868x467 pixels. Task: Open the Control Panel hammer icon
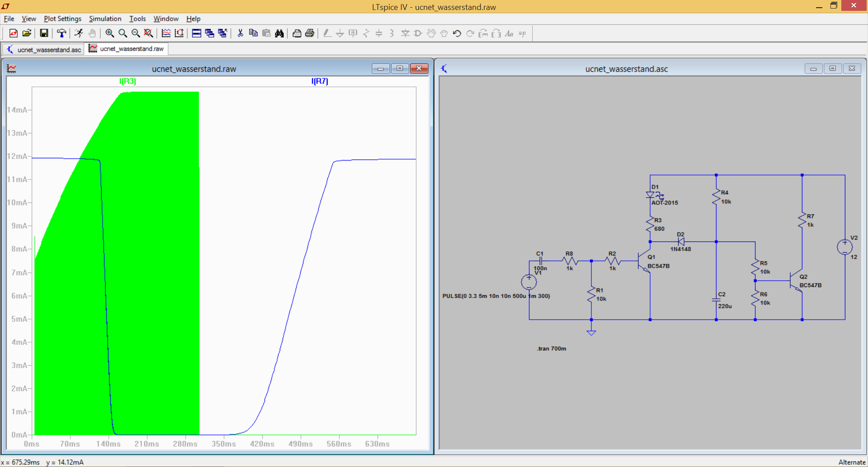click(61, 33)
